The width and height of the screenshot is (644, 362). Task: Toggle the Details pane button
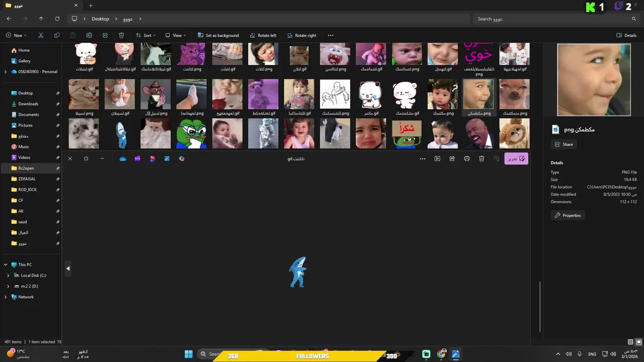626,35
